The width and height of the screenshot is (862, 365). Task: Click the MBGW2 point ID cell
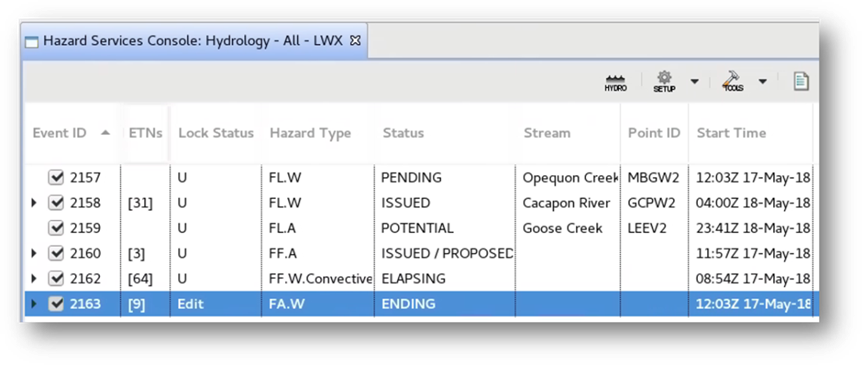(x=653, y=178)
